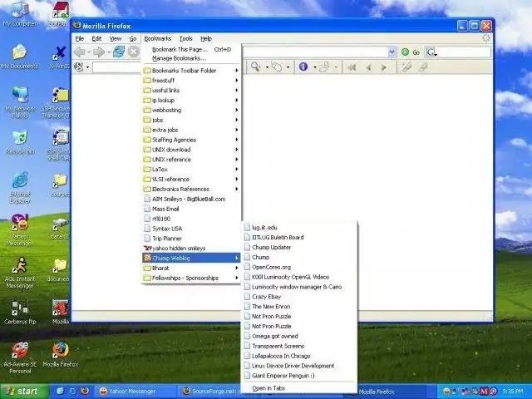The image size is (532, 399).
Task: Reload the current page
Action: [119, 52]
